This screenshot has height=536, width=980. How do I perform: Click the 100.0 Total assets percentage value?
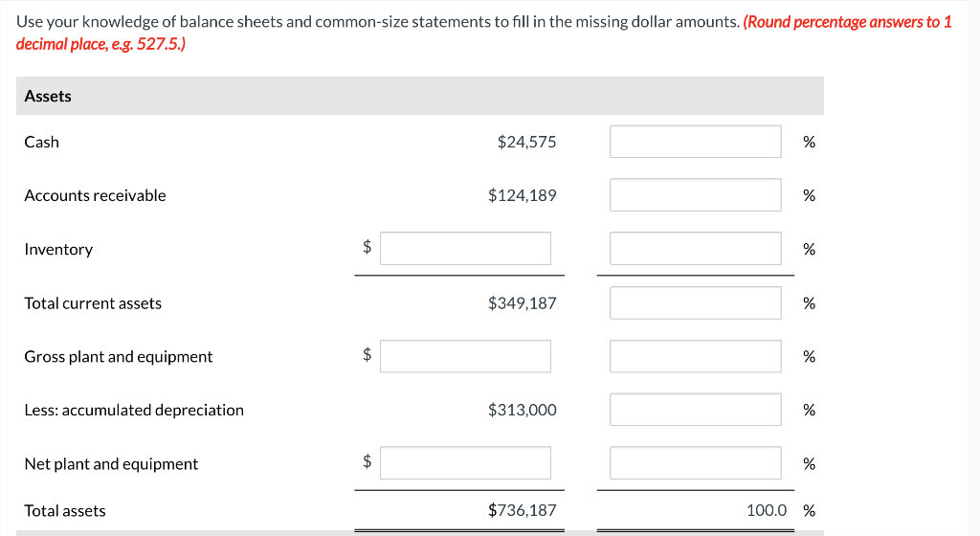767,510
